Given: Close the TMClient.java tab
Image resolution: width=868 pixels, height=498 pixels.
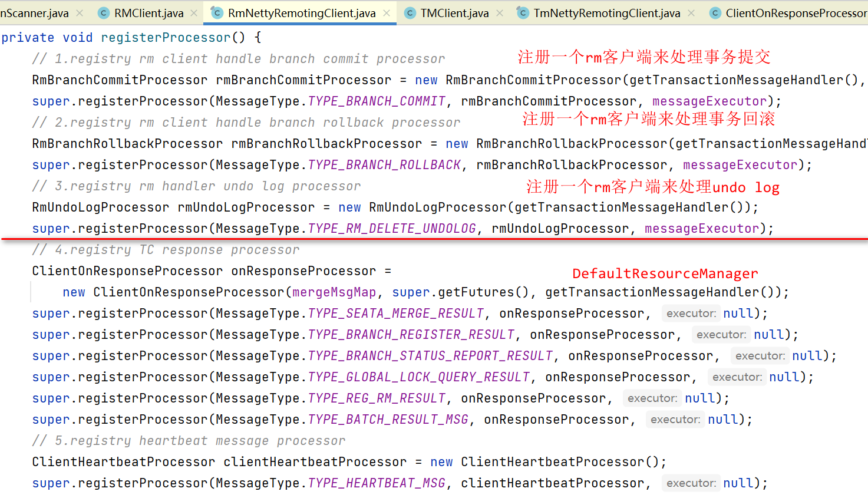Looking at the screenshot, I should pyautogui.click(x=500, y=13).
